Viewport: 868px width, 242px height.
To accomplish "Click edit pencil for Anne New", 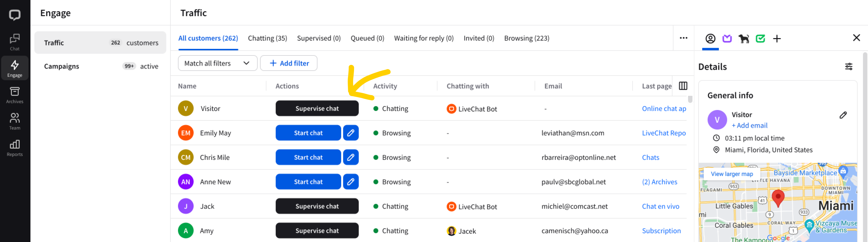I will pos(350,182).
